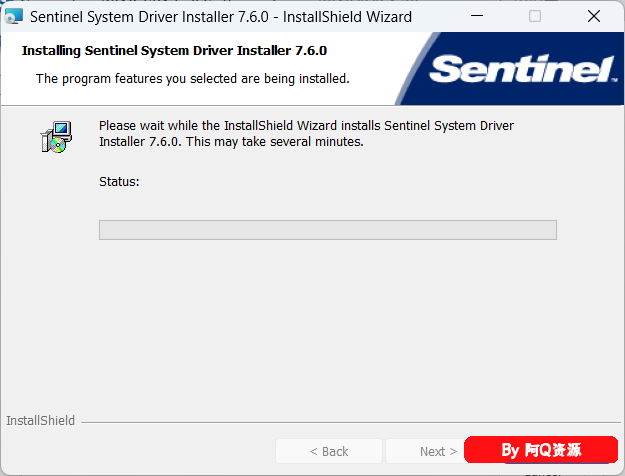
Task: Click the 'InstallShield' footer label
Action: (x=40, y=421)
